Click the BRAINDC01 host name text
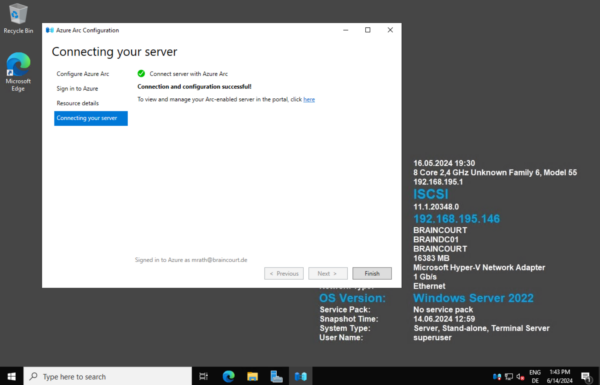Image resolution: width=600 pixels, height=385 pixels. tap(436, 240)
